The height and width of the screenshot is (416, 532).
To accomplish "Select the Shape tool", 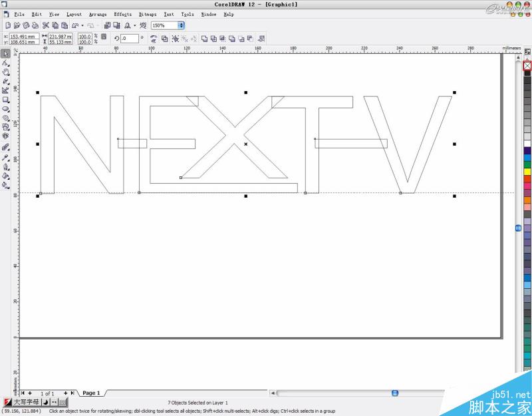I will (x=5, y=65).
